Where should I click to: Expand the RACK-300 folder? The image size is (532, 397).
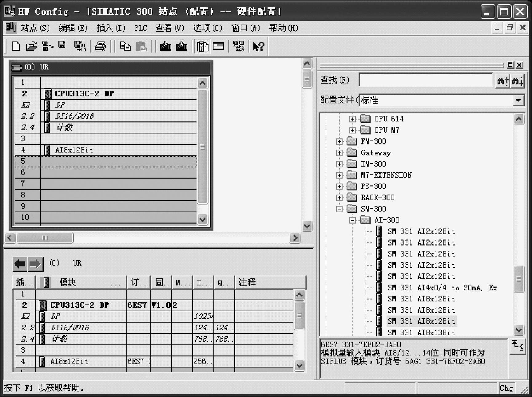pos(339,198)
